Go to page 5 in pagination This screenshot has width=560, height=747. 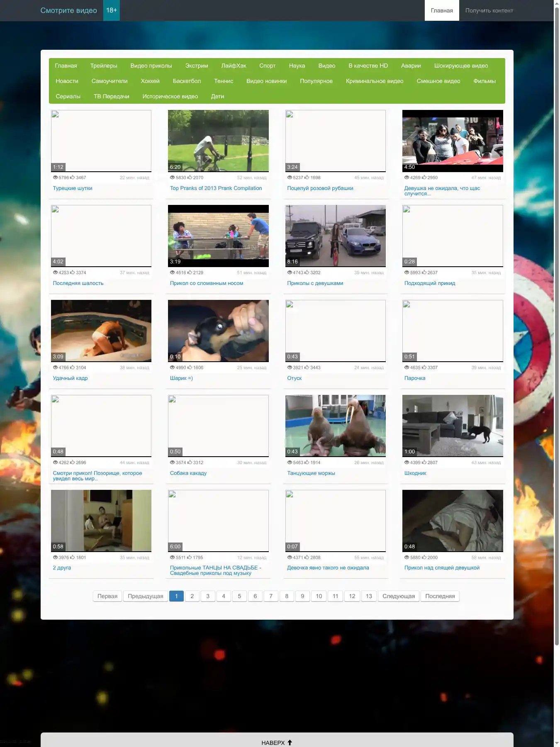[x=239, y=596]
